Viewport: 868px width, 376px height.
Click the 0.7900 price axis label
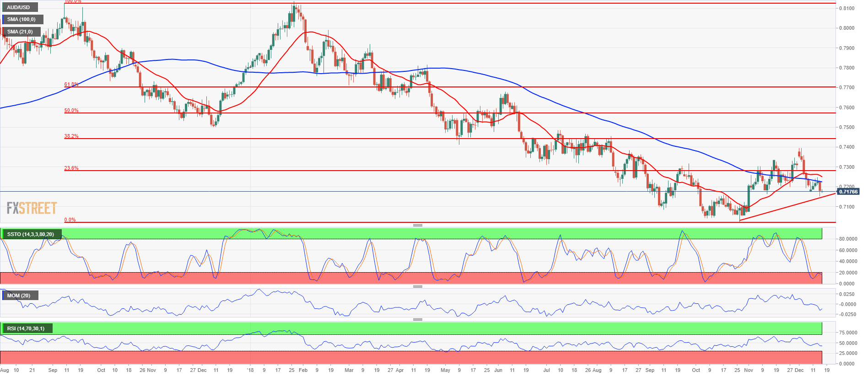click(846, 48)
